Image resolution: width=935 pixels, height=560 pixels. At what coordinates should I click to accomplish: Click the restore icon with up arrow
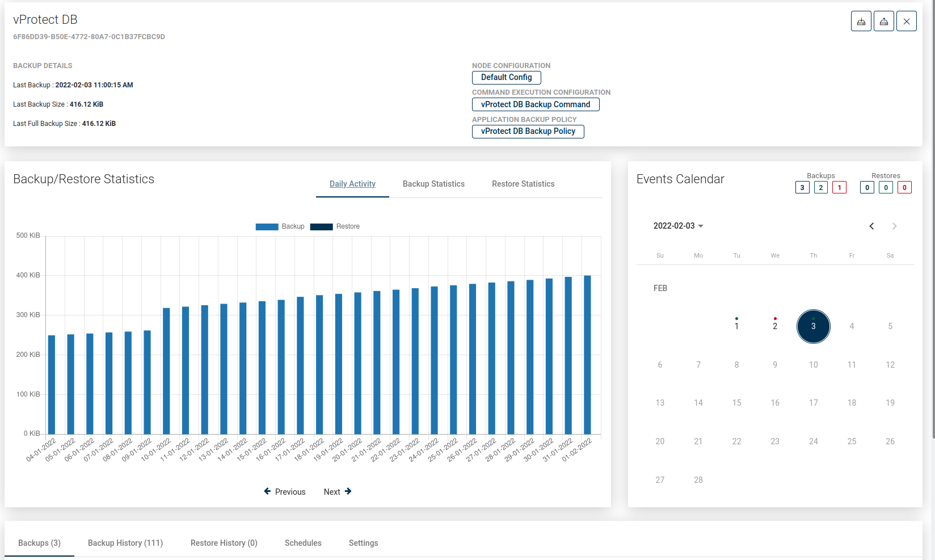[x=883, y=22]
